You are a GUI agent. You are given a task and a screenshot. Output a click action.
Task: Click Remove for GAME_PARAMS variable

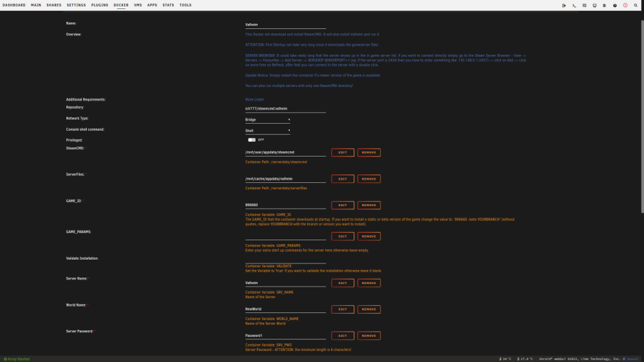[x=369, y=236]
